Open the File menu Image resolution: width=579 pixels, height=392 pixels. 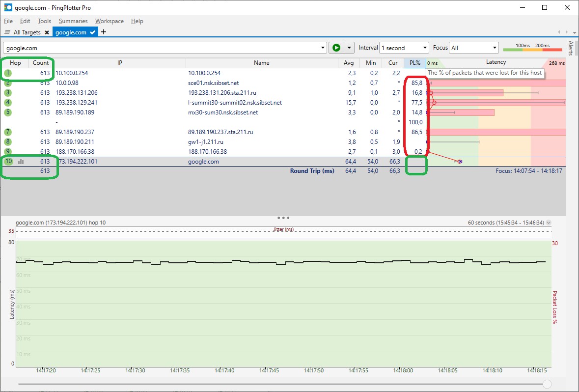click(8, 21)
